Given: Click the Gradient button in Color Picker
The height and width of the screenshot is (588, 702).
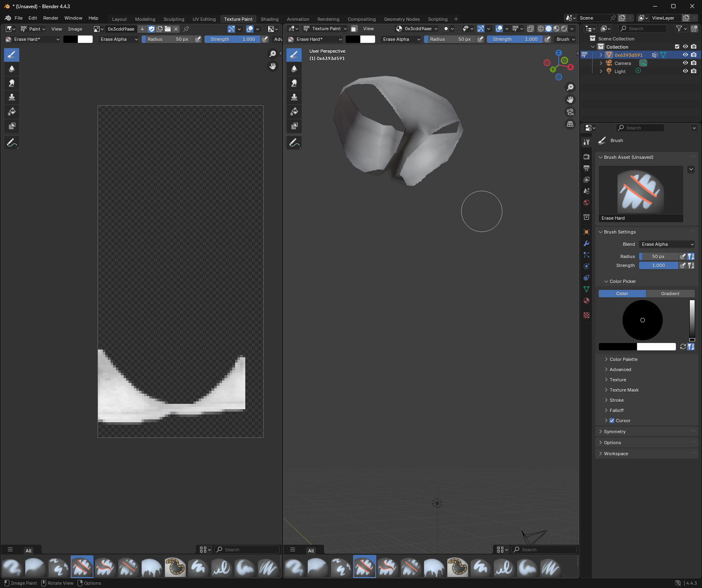Looking at the screenshot, I should pos(670,294).
